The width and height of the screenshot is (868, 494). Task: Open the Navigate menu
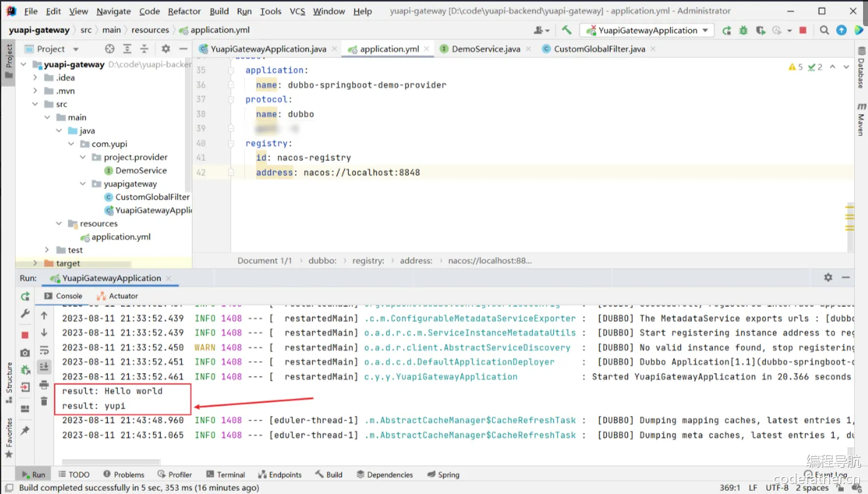pos(113,11)
